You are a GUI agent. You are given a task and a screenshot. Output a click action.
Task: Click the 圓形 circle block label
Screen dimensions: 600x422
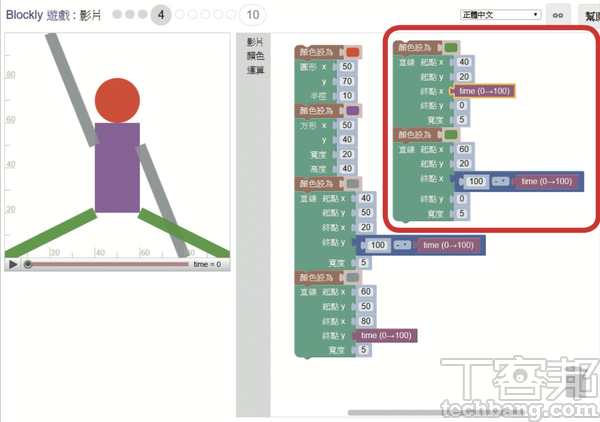point(308,67)
